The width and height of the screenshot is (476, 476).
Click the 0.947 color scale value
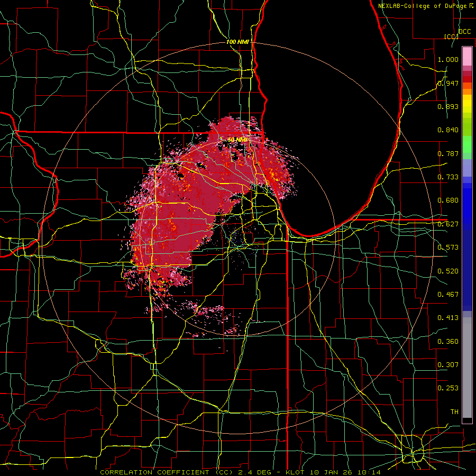point(448,83)
